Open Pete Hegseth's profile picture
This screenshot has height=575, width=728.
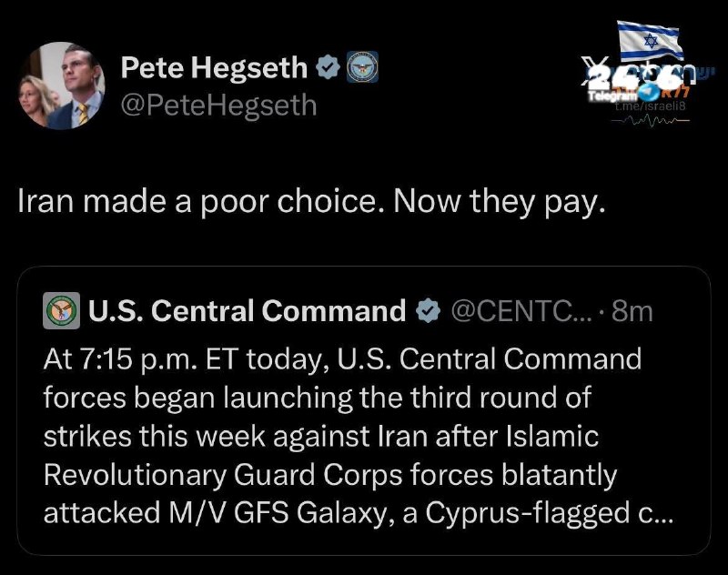(62, 86)
